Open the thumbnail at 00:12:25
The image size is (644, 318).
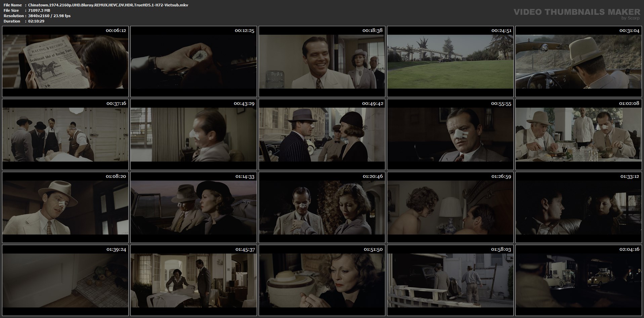coord(194,62)
